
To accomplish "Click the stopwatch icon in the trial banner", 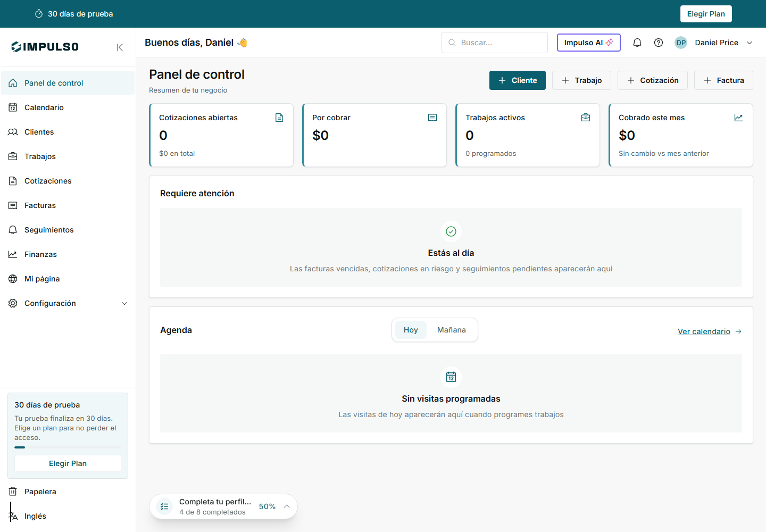I will click(39, 14).
